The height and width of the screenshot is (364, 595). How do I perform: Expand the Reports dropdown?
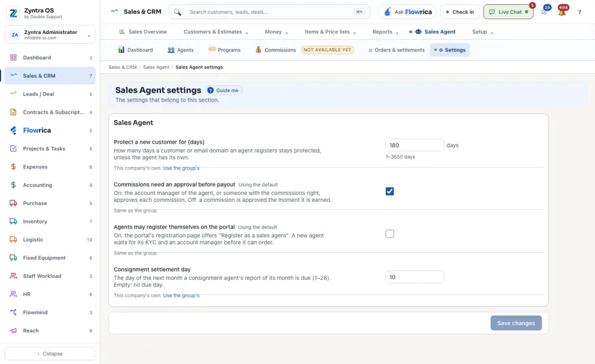tap(386, 32)
